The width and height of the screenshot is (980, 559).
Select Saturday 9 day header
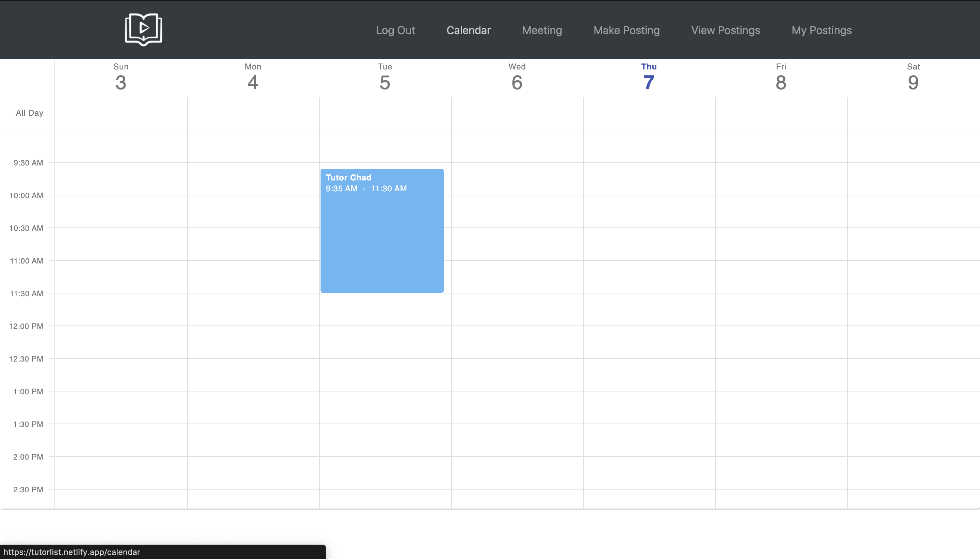913,78
